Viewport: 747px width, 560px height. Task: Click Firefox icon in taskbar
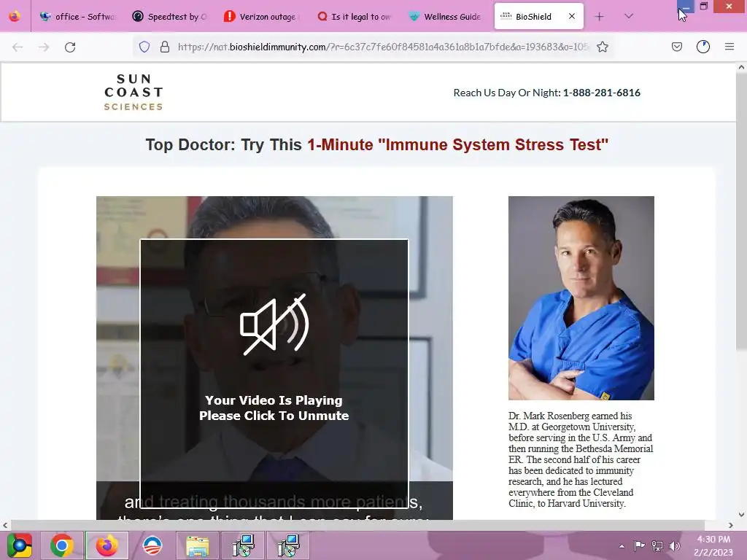(107, 545)
